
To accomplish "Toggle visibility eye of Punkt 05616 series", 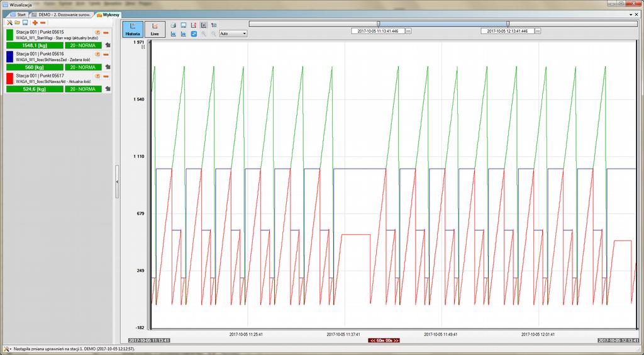I will tap(97, 54).
